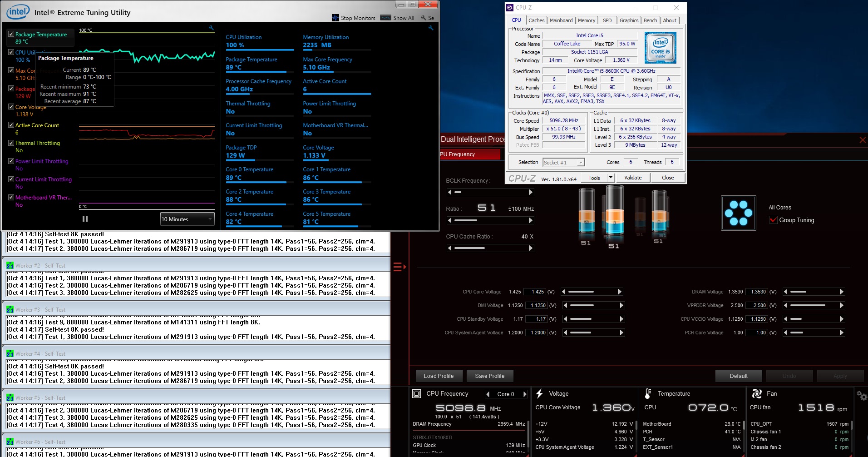
Task: Adjust the VPPDDR Voltage slider
Action: (x=814, y=305)
